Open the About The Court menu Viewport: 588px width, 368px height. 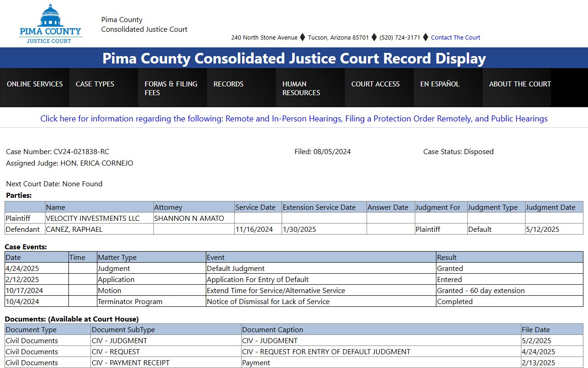click(517, 88)
